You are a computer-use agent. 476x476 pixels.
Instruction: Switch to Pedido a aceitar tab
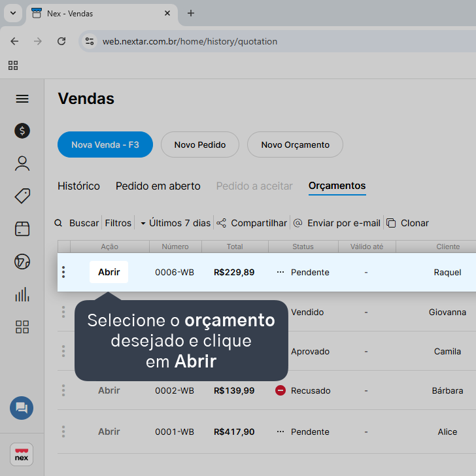pos(254,186)
